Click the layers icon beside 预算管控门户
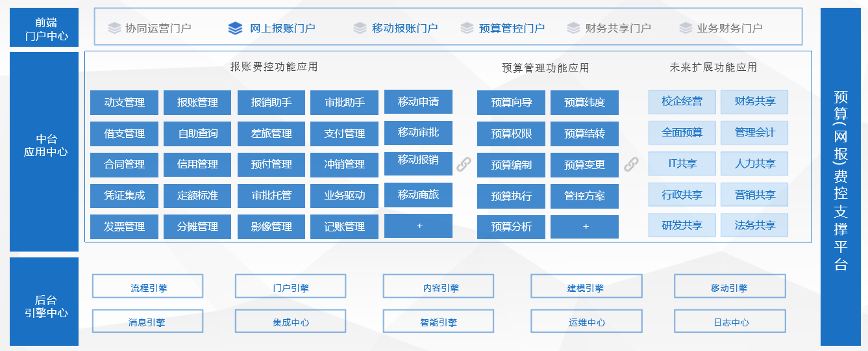The width and height of the screenshot is (868, 351). click(467, 28)
